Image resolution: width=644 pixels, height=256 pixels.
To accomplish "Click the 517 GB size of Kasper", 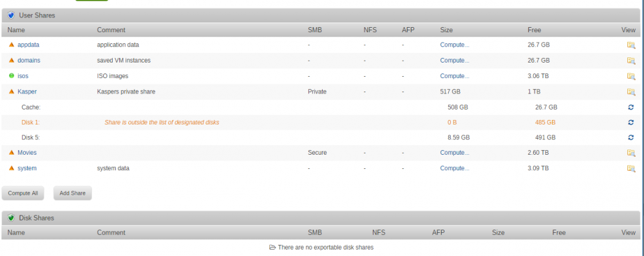I will pyautogui.click(x=450, y=92).
